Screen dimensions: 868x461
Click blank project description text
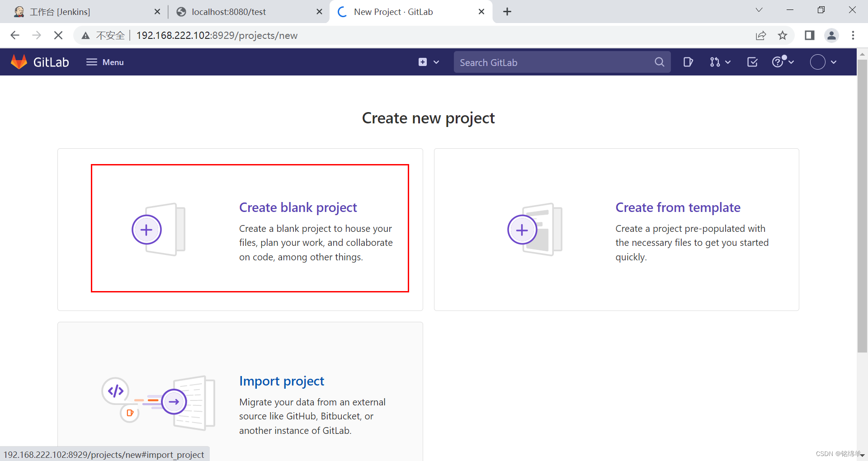[x=316, y=243]
